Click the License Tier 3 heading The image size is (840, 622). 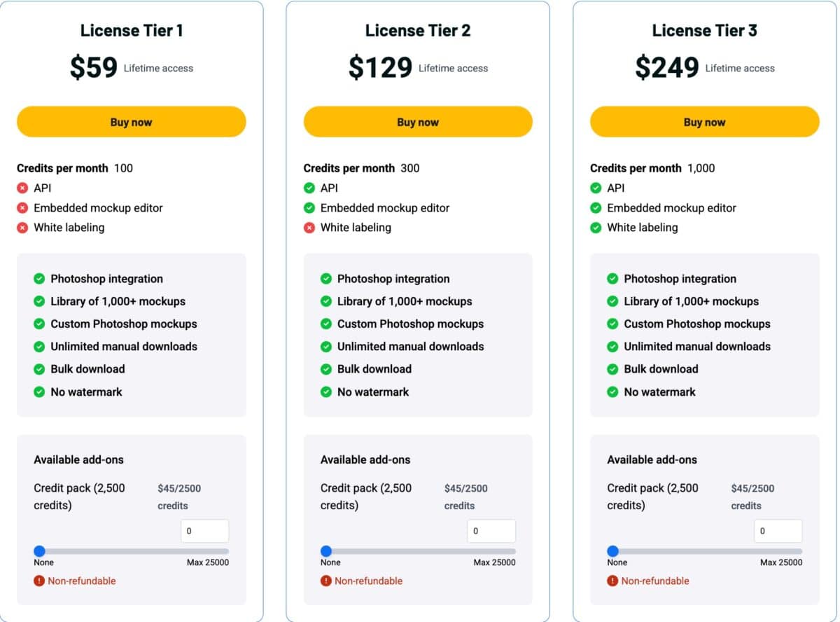(x=704, y=30)
